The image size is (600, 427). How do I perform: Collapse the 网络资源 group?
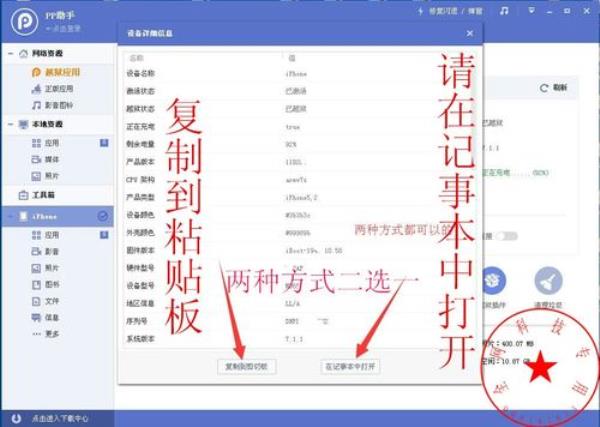pos(11,53)
